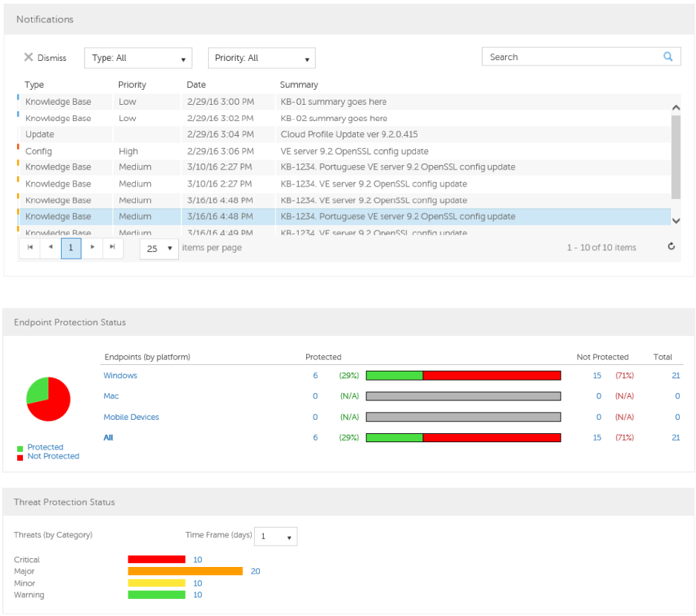This screenshot has width=696, height=616.
Task: Sort notifications by Date column header
Action: (x=196, y=85)
